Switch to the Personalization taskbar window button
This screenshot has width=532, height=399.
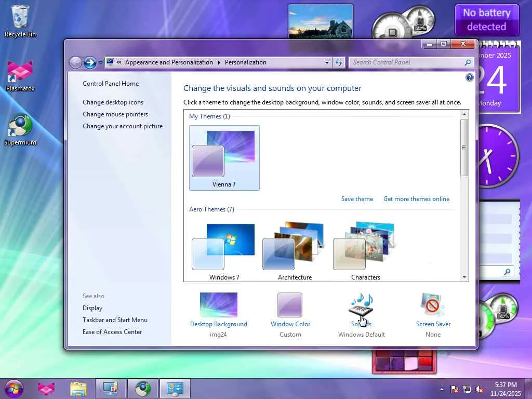pyautogui.click(x=110, y=389)
